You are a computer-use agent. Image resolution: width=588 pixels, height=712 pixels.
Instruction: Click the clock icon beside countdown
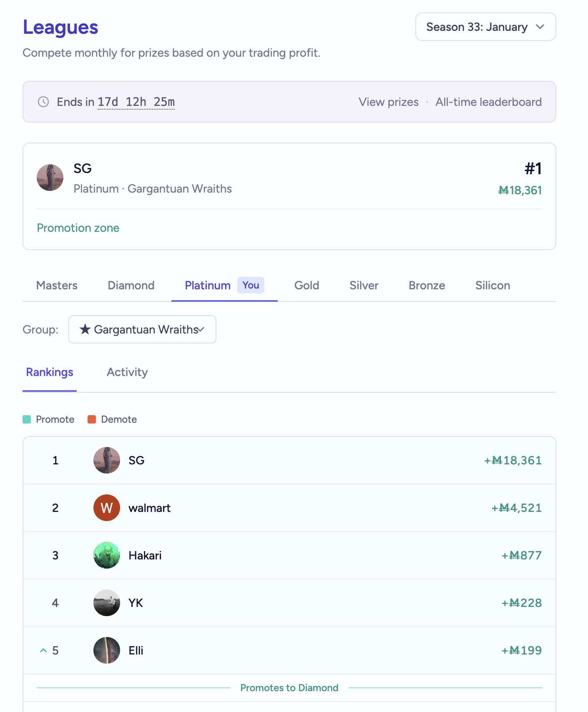pos(43,102)
